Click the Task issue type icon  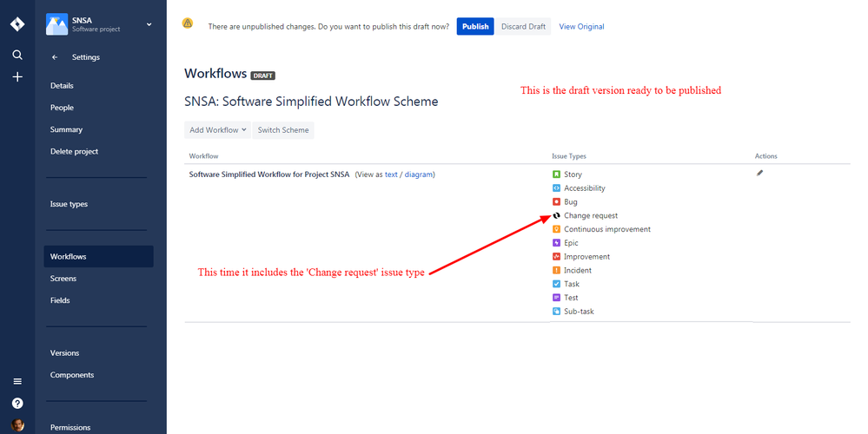556,284
